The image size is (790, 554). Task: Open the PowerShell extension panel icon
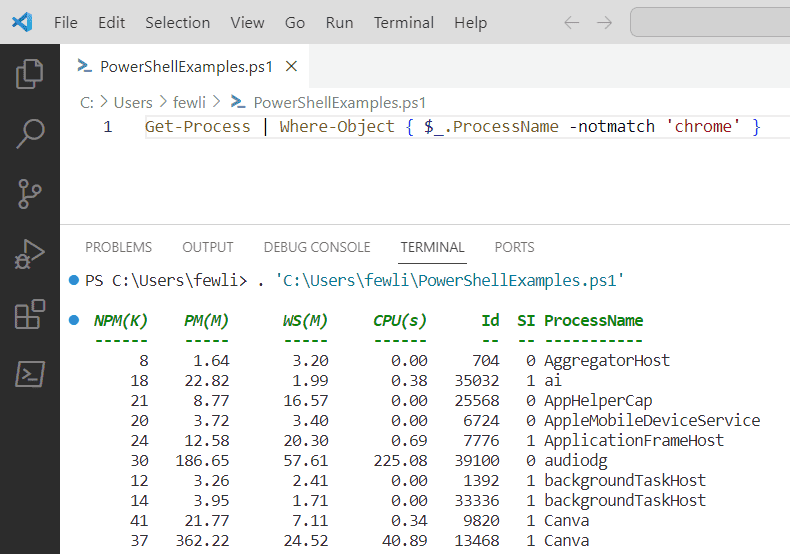pyautogui.click(x=30, y=374)
